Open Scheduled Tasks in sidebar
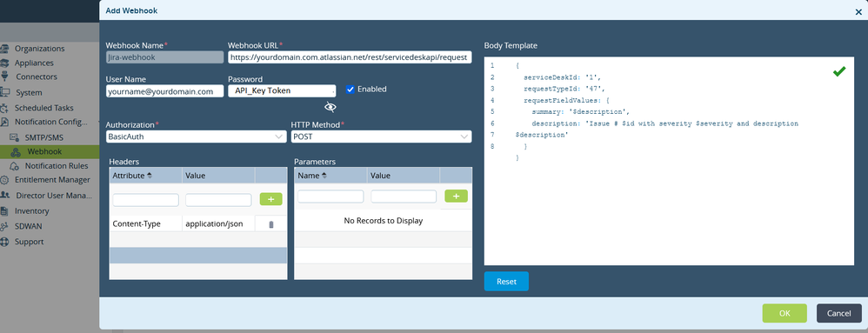 (44, 108)
